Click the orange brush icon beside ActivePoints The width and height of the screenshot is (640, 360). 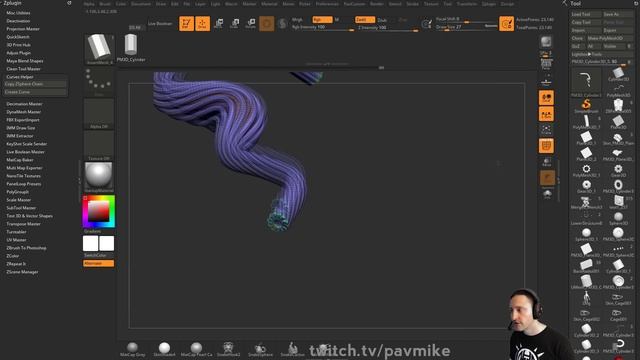point(507,24)
